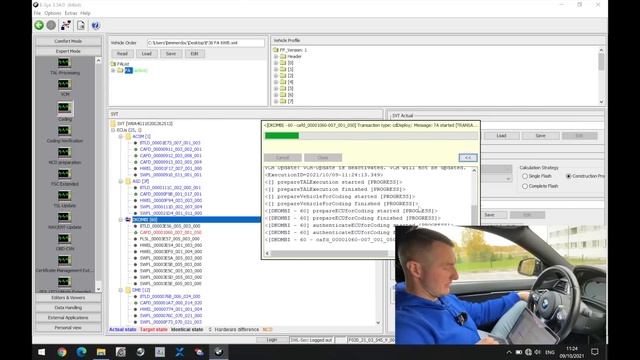Select the Single Flash radio button
The height and width of the screenshot is (360, 640).
click(x=525, y=176)
